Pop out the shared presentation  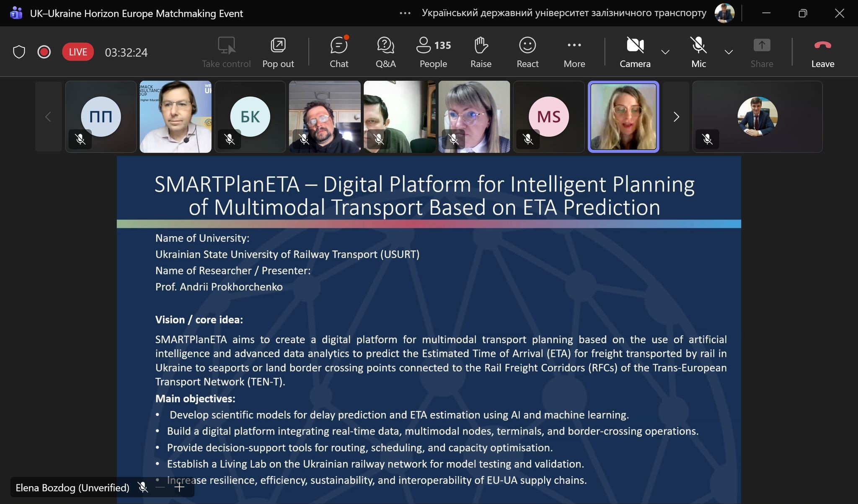(x=278, y=52)
